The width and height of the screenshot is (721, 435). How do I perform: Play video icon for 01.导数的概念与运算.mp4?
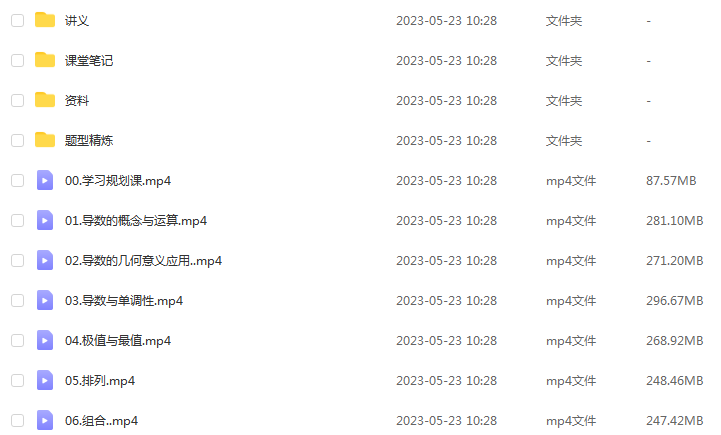pos(45,220)
